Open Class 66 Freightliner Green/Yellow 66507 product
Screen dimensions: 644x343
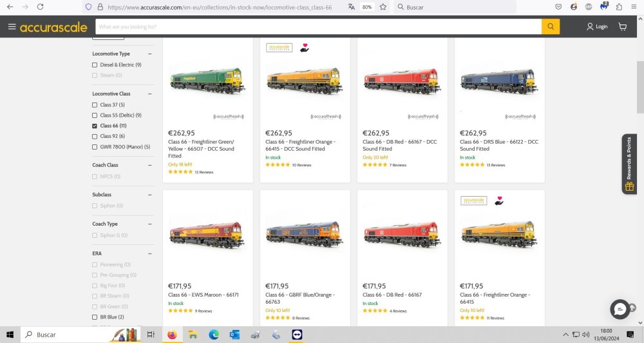tap(201, 149)
